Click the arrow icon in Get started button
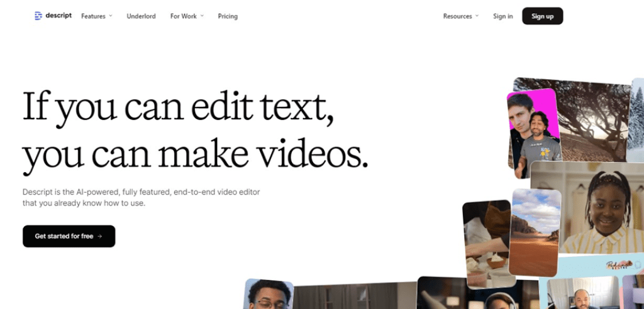This screenshot has height=309, width=644. click(x=99, y=236)
